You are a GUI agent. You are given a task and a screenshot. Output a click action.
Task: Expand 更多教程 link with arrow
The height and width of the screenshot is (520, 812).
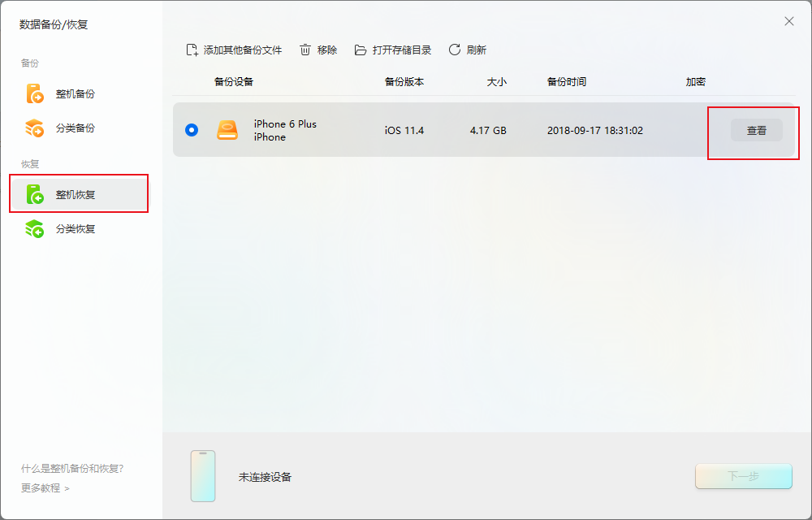click(x=45, y=488)
